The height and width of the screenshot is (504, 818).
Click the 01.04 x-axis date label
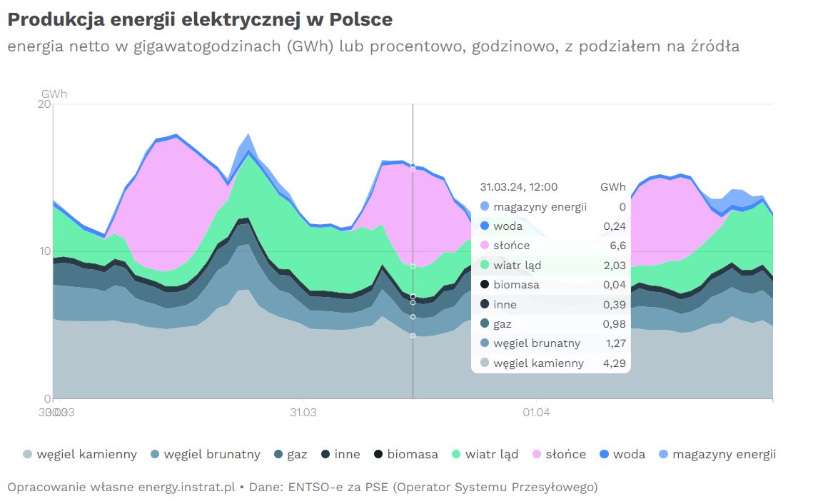pos(536,413)
